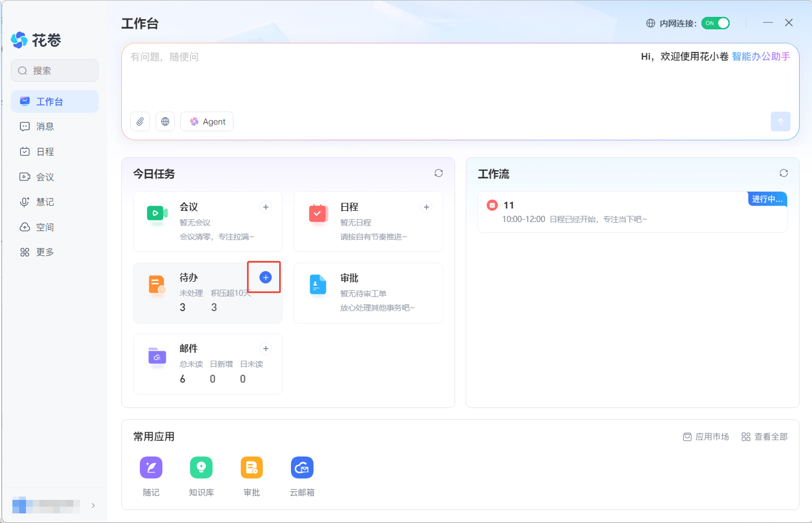Click 查看全部 to view all apps
Screen dimensions: 812x523
[x=765, y=437]
